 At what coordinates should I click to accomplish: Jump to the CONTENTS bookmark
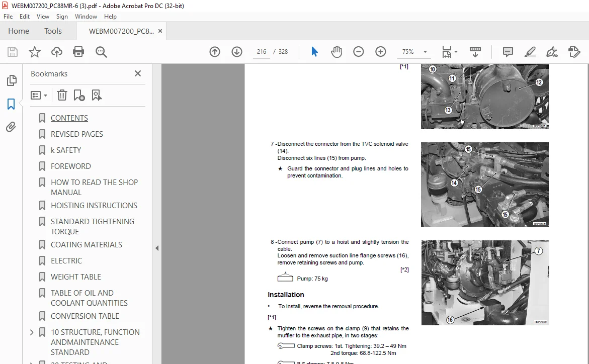click(69, 118)
